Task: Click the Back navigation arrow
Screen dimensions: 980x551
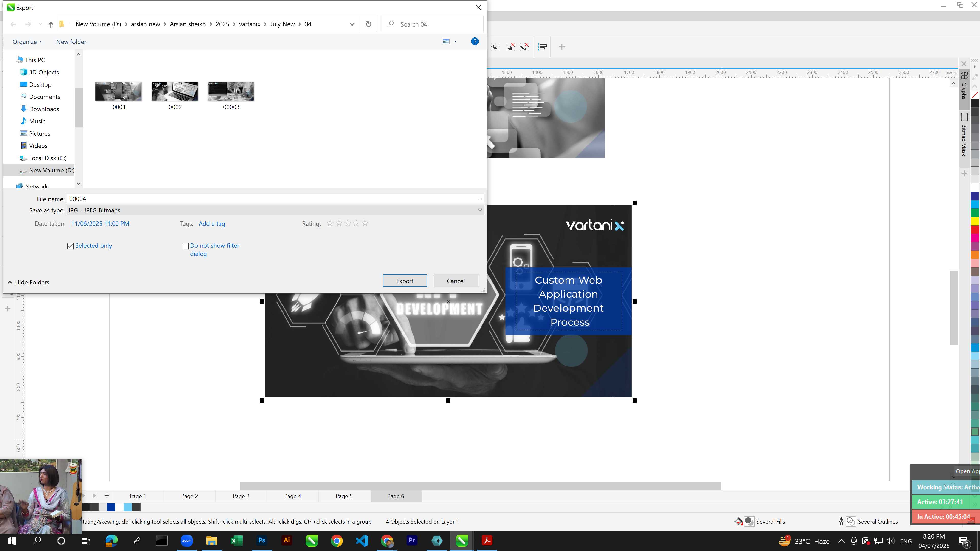Action: click(x=13, y=24)
